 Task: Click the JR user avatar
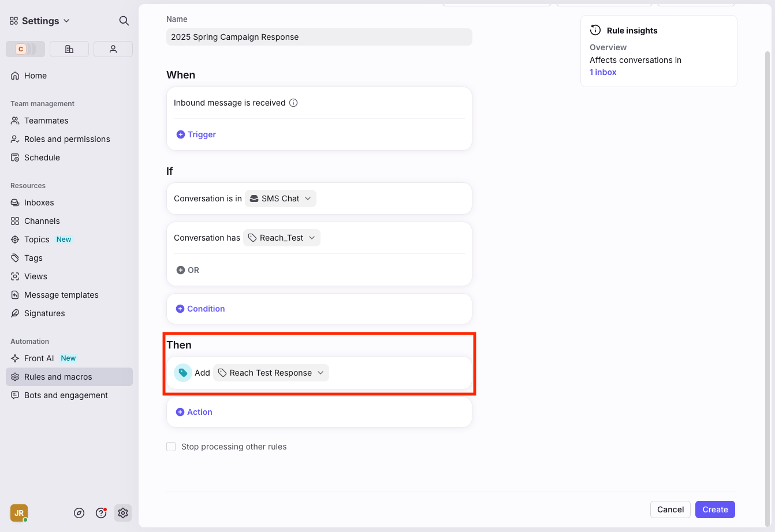point(19,513)
